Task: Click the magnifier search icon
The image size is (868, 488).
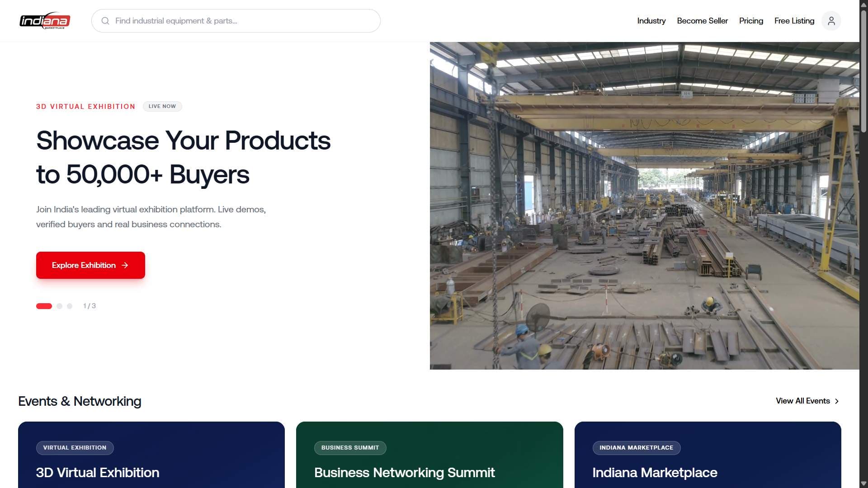Action: 105,21
